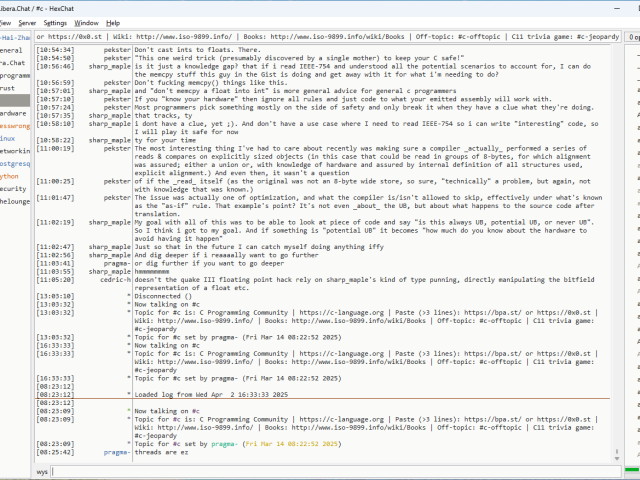Select the python channel

coord(10,176)
